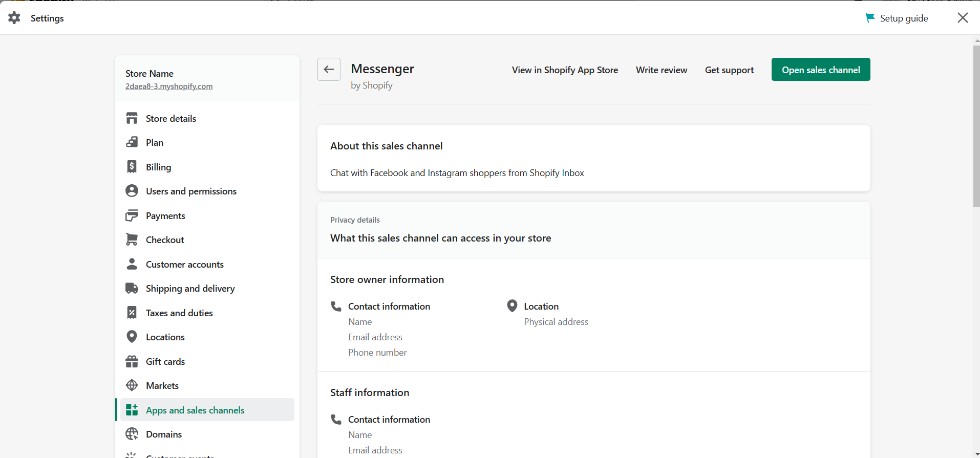Click 'Contact information' under Store owner information

coord(389,307)
